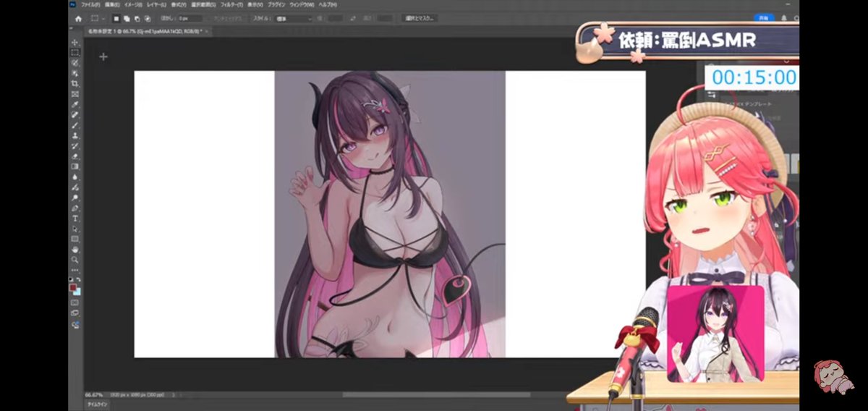
Task: Choose New Selection mode button
Action: pos(116,19)
